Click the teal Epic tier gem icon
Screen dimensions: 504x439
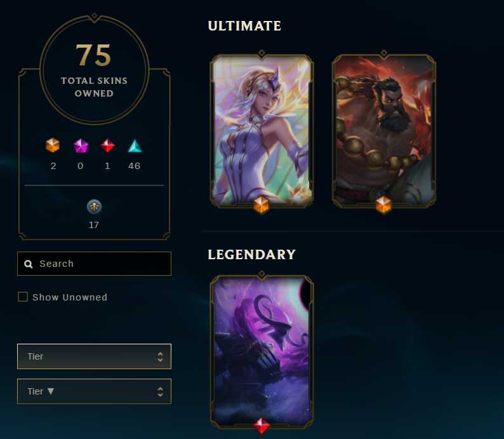[135, 145]
